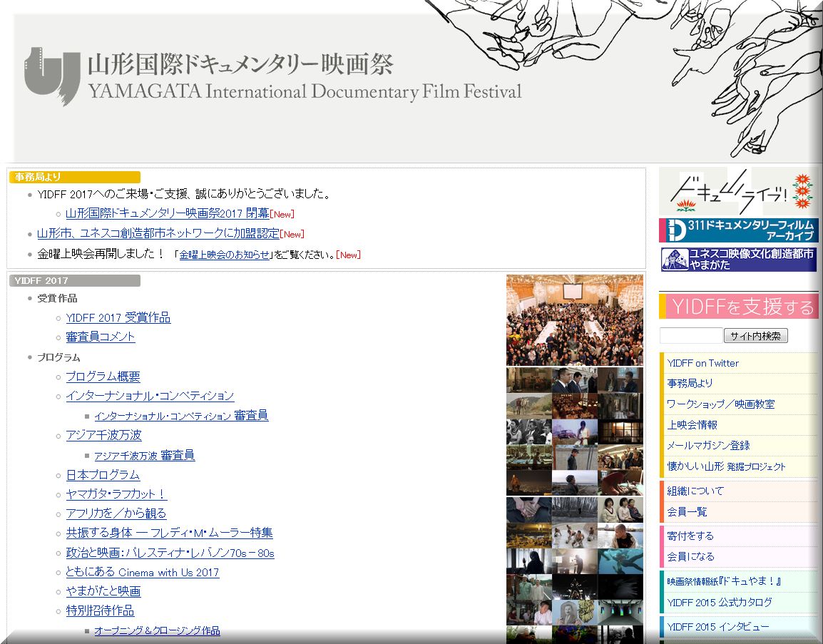Screen dimensions: 823x644
Task: Open the ユネスコ映像文化創造都市やまがた banner
Action: [x=738, y=260]
